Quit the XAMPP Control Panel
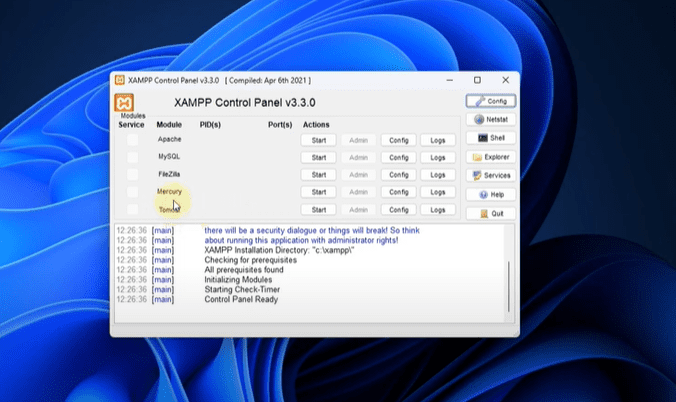The image size is (676, 402). [x=491, y=213]
